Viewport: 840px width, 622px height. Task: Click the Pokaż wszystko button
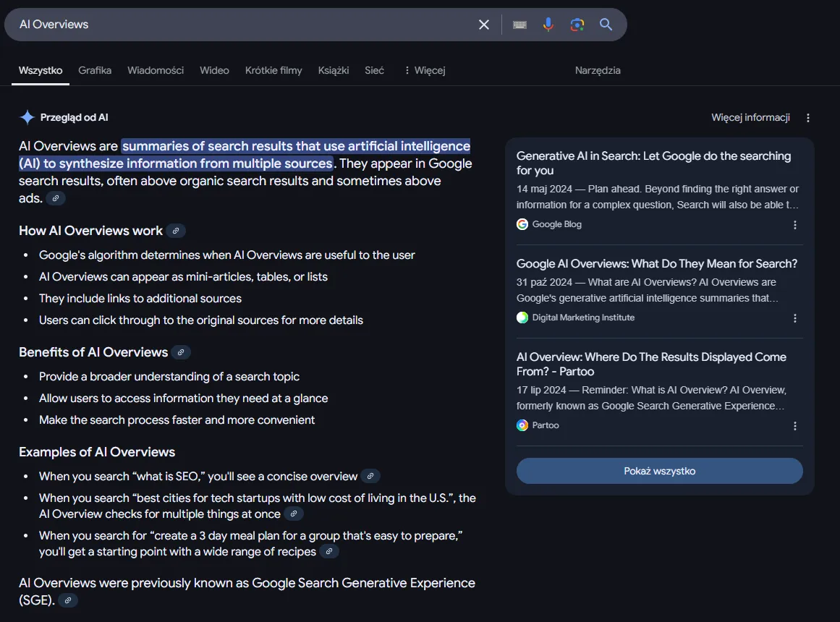659,471
